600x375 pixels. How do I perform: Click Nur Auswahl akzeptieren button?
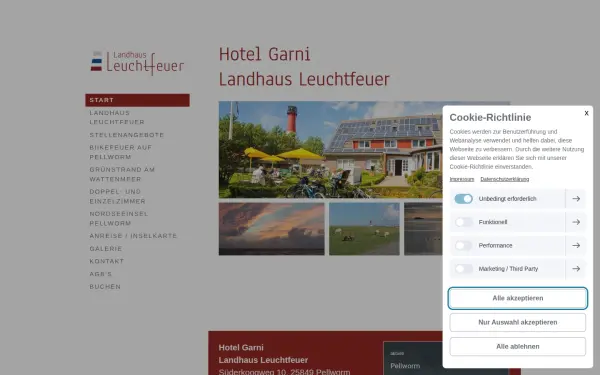517,322
